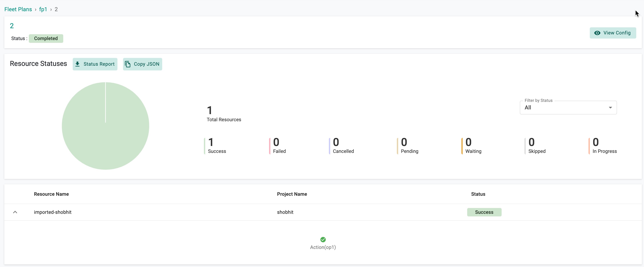Click the Total Resources count
The width and height of the screenshot is (644, 267).
(x=224, y=114)
